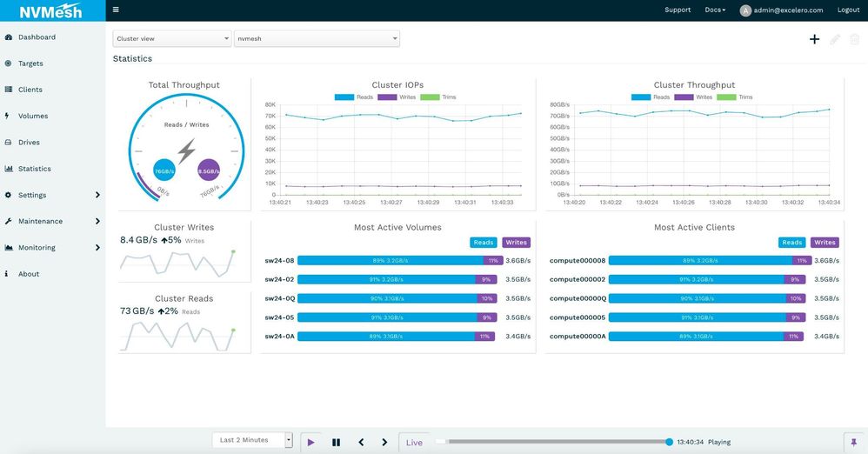868x454 pixels.
Task: Toggle Reads legend in Cluster Throughput chart
Action: pos(651,97)
